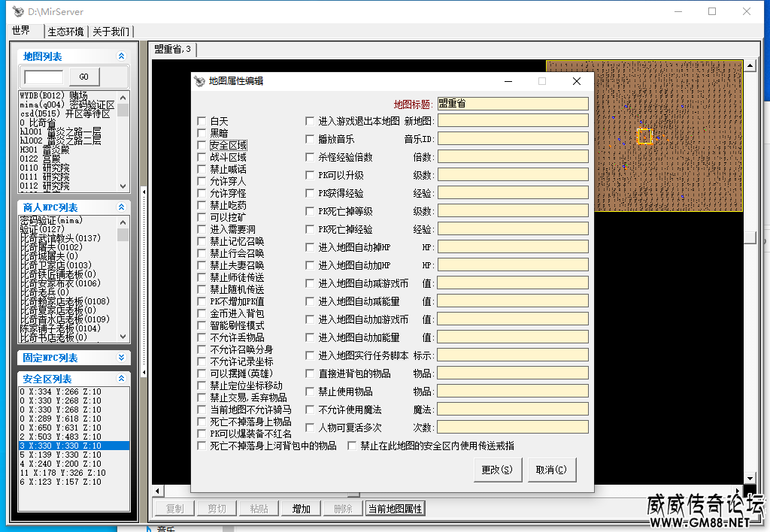Open the 世界 tab
This screenshot has width=770, height=532.
pyautogui.click(x=20, y=30)
